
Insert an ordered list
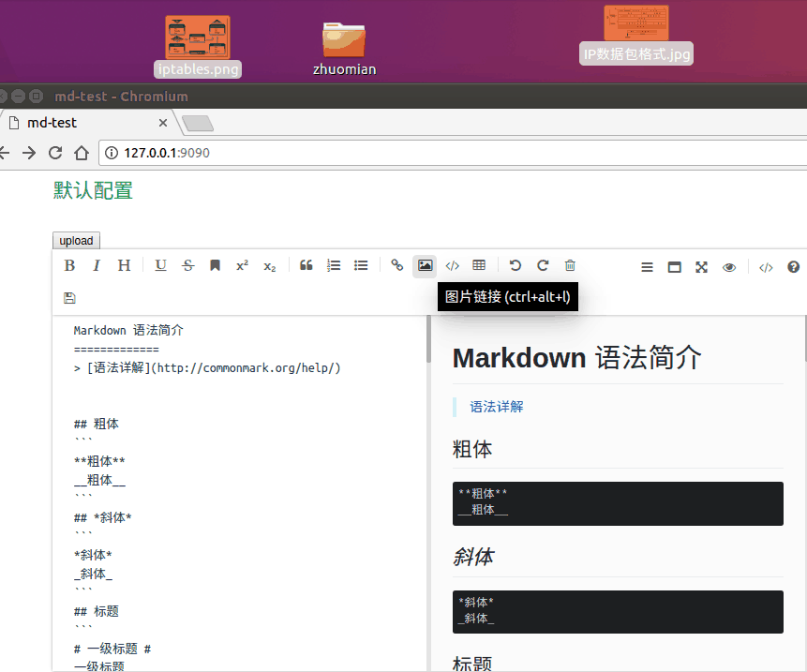click(334, 265)
